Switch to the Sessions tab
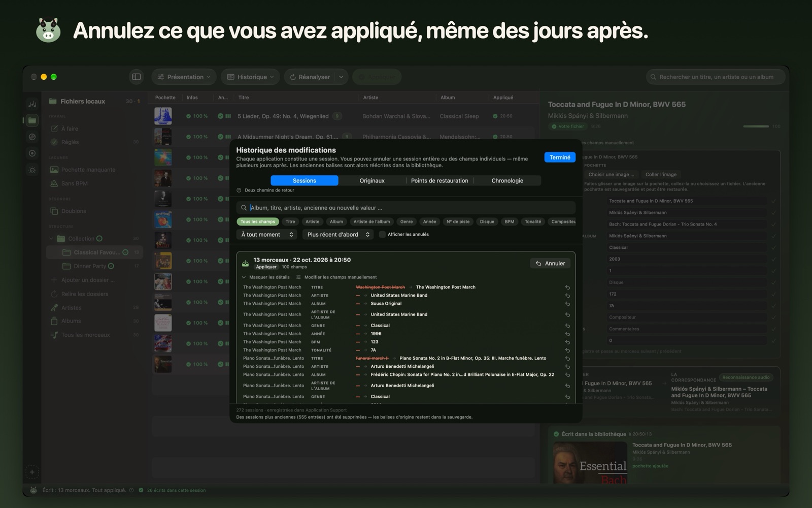The width and height of the screenshot is (812, 508). (304, 181)
